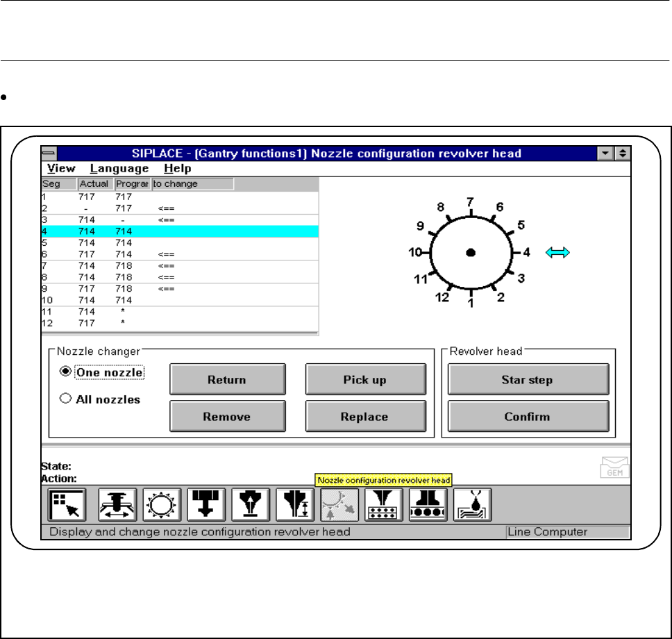Click the GEM envelope icon

pyautogui.click(x=614, y=467)
